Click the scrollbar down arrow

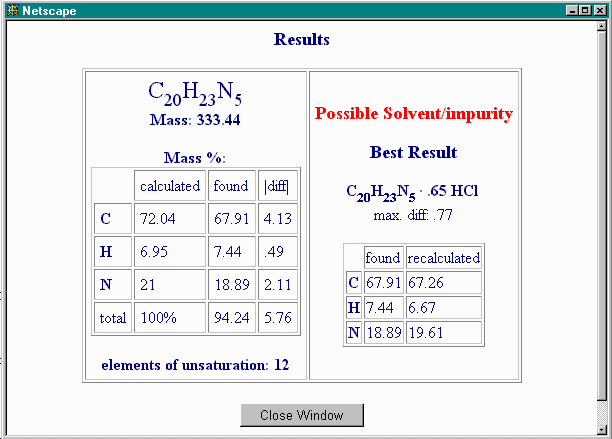(601, 430)
